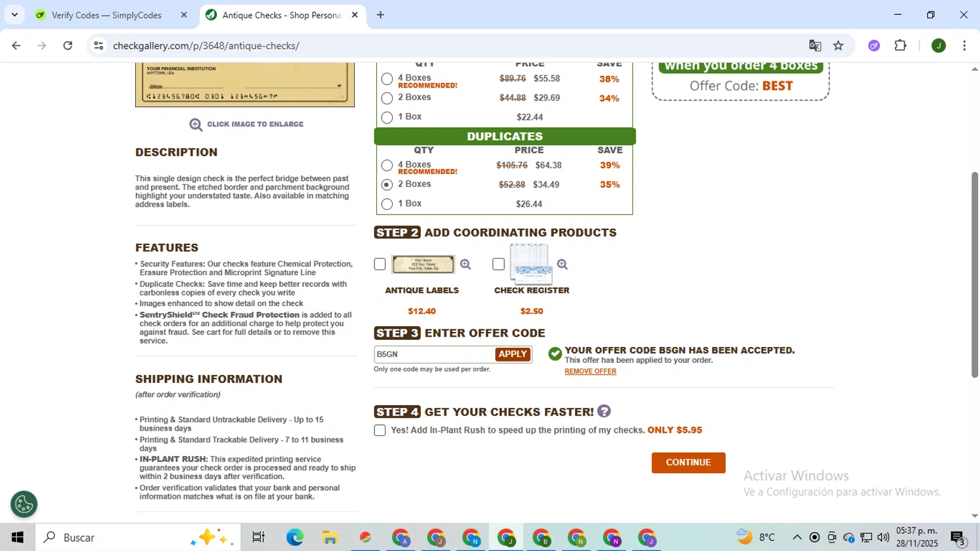Select 2 Boxes singles at $29.69
The image size is (980, 551).
(387, 98)
